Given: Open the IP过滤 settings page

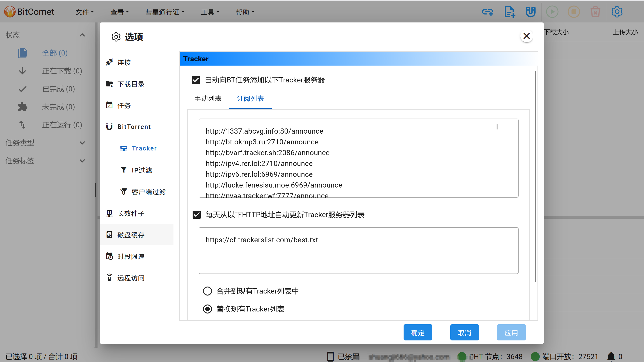Looking at the screenshot, I should coord(142,170).
